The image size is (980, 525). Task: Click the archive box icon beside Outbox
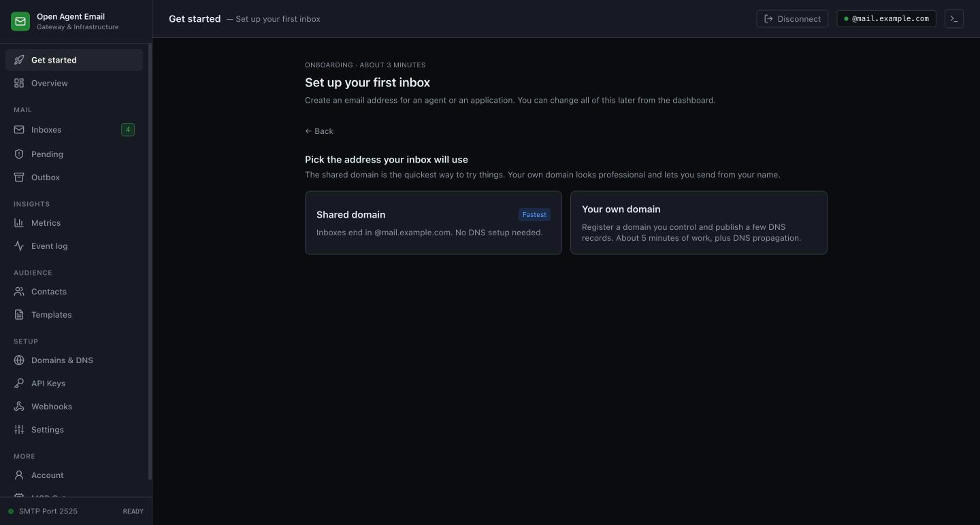[19, 177]
